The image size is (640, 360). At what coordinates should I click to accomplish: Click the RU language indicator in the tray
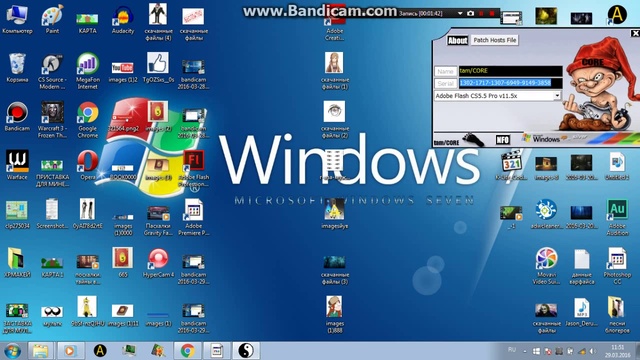512,350
